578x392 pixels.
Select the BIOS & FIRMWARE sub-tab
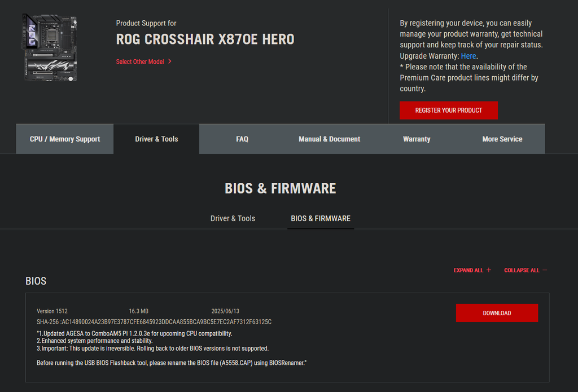(x=321, y=218)
